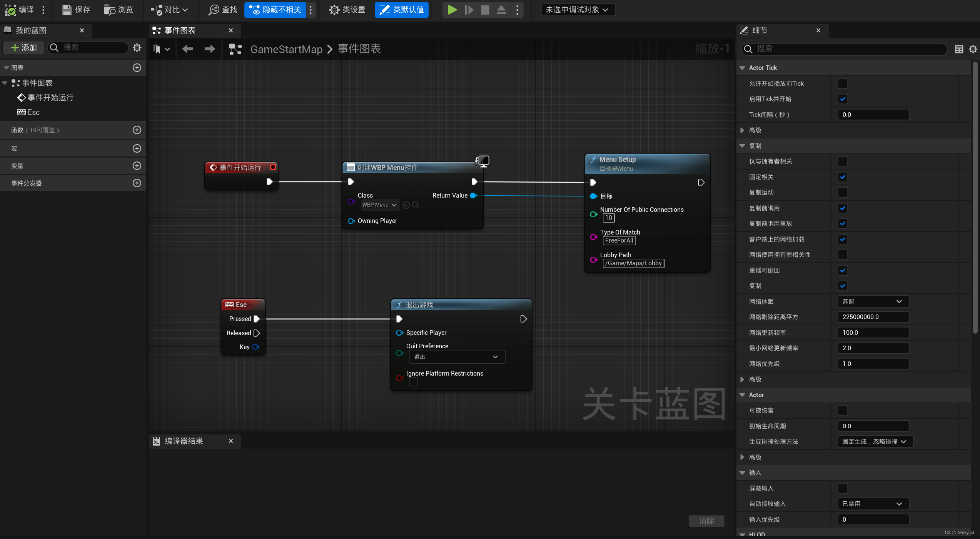Toggle 启用Tick并开始 checkbox

tap(843, 99)
